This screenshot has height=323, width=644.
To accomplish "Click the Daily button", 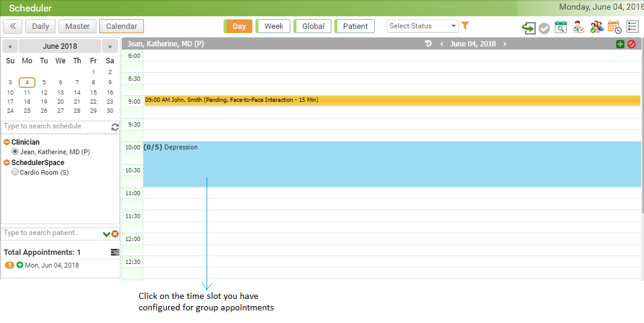I will (40, 27).
